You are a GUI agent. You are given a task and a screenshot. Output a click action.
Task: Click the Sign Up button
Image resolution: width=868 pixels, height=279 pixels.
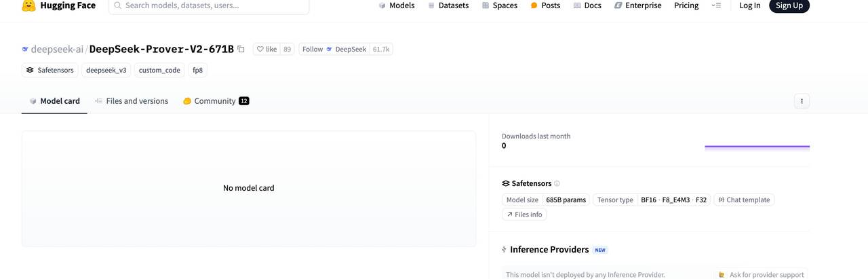789,5
